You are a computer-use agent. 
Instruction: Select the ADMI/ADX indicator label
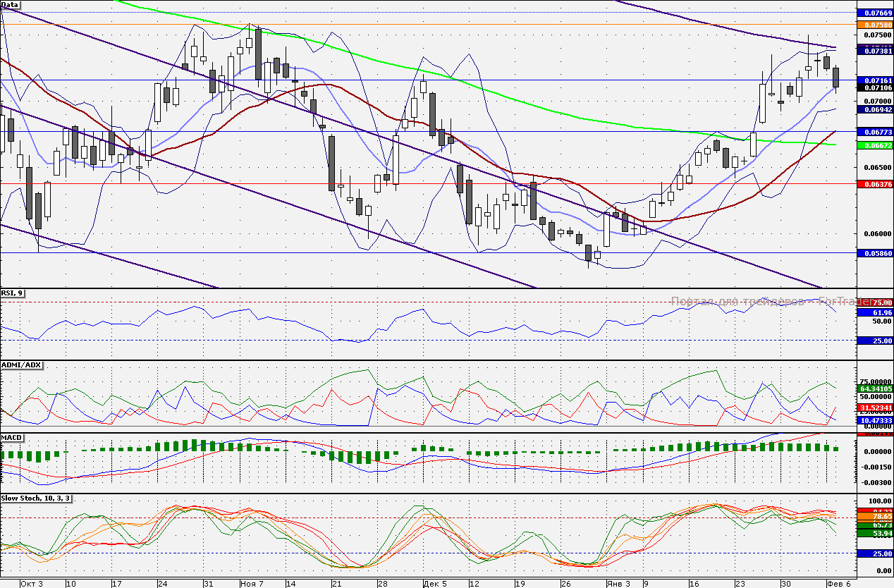tap(22, 365)
